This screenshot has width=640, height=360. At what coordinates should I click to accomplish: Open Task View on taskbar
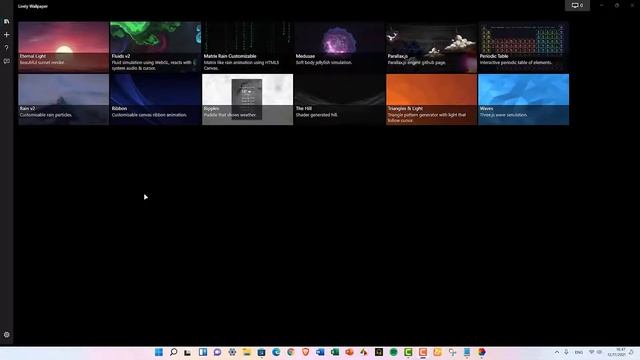click(x=188, y=352)
